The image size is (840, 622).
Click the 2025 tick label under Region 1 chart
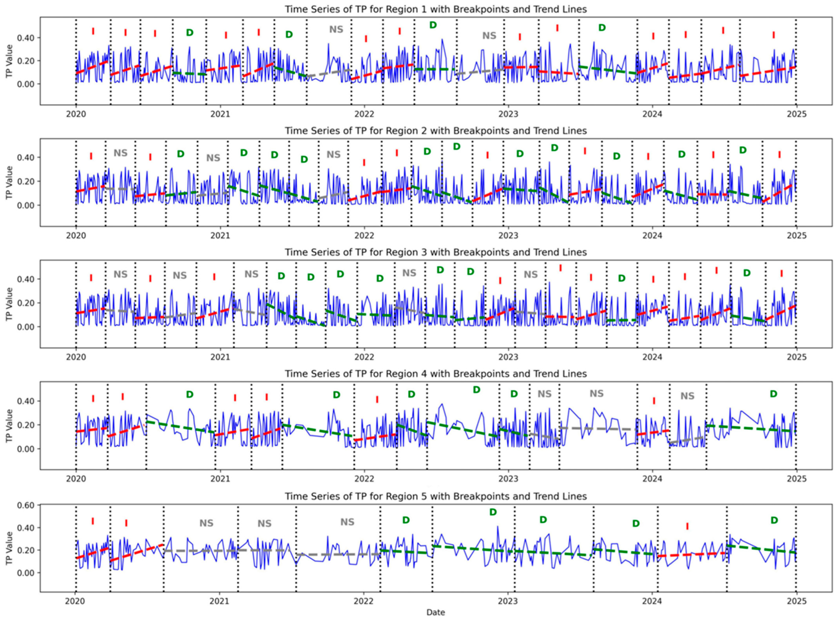796,114
